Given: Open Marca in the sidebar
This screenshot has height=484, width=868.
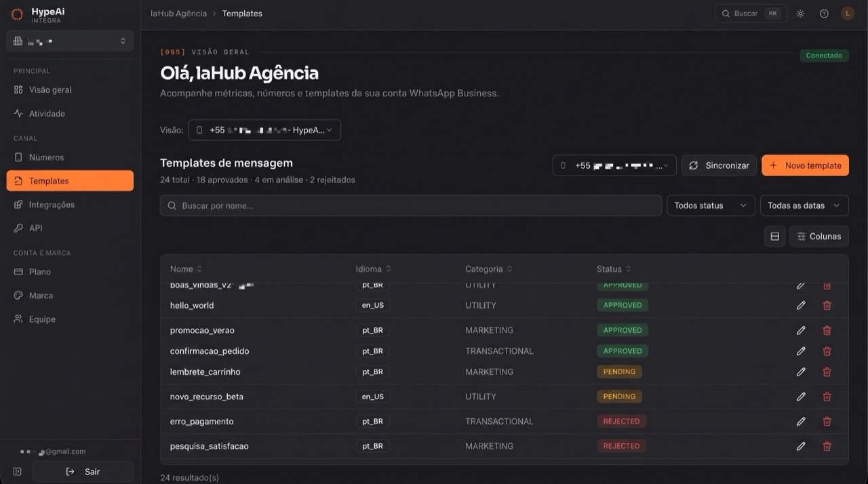Looking at the screenshot, I should (70, 296).
